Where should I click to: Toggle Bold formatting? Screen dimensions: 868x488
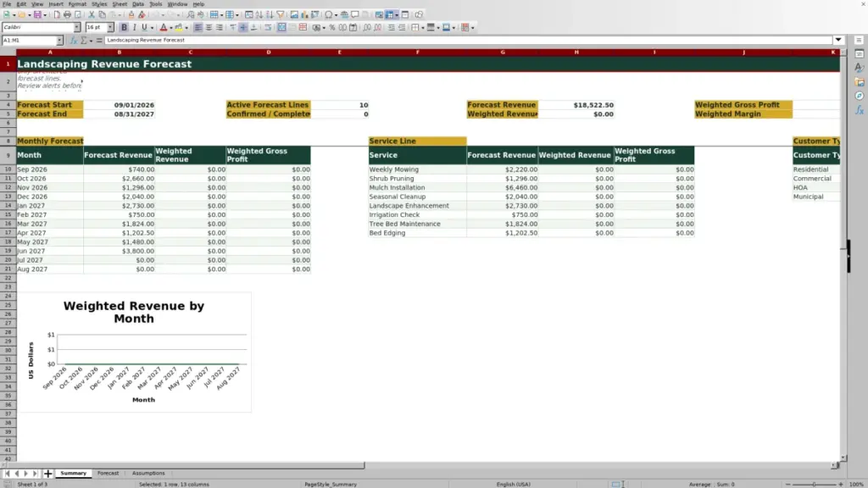tap(124, 28)
